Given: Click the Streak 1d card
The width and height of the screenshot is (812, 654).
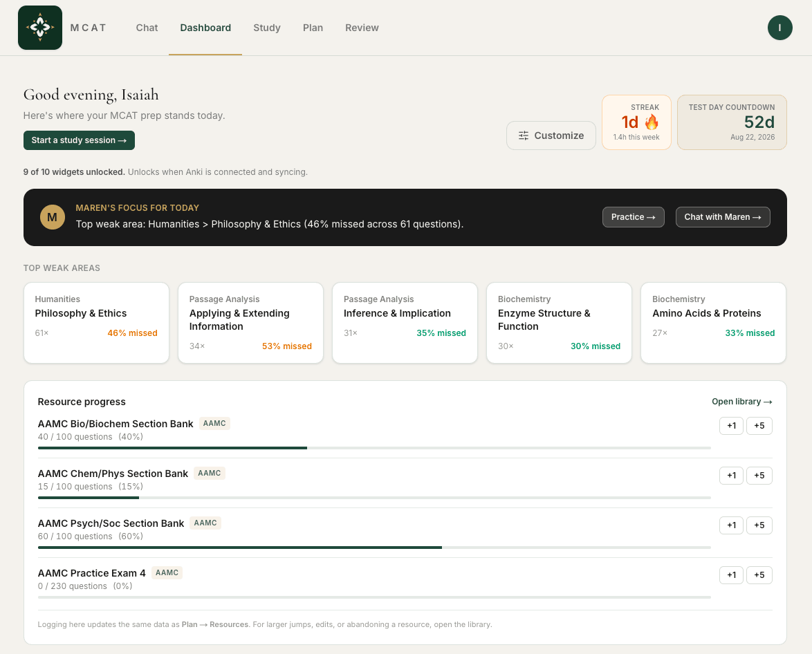Looking at the screenshot, I should pos(636,122).
